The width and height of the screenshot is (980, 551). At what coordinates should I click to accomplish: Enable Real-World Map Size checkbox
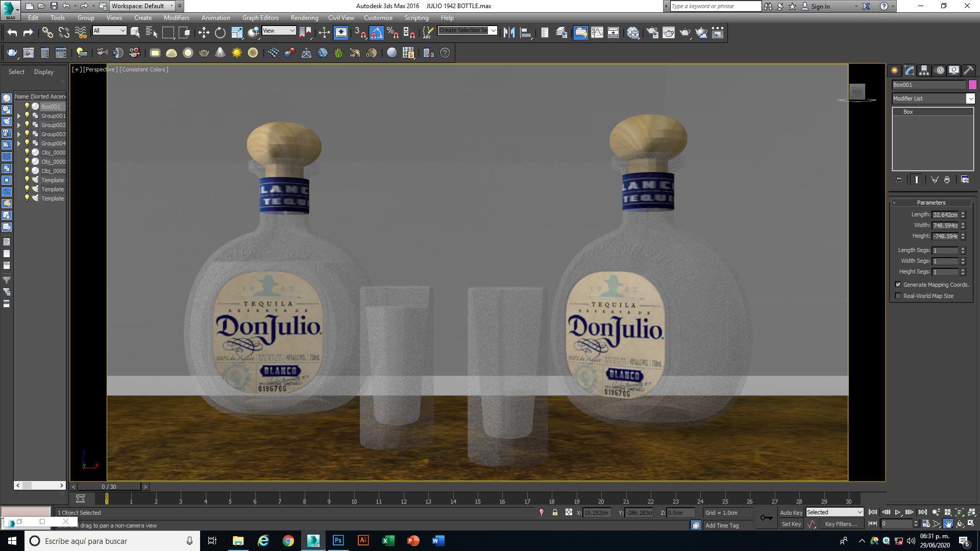point(898,296)
